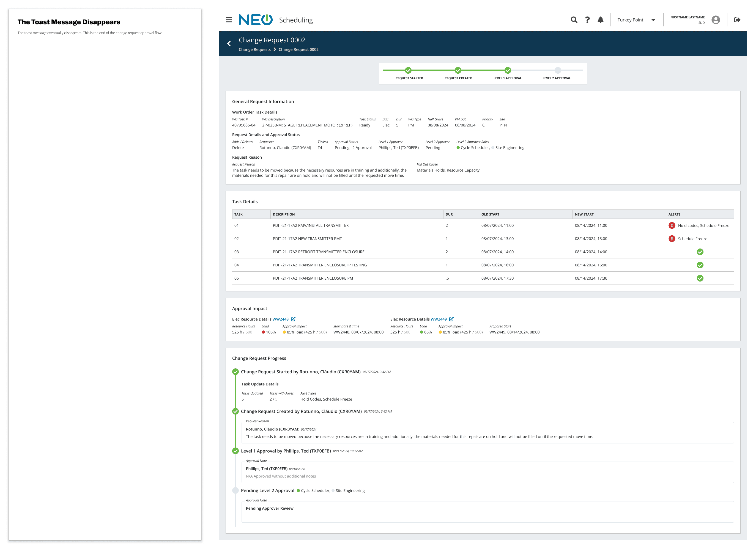Click the Pending Approver Review note field
Image resolution: width=756 pixels, height=549 pixels.
(487, 512)
